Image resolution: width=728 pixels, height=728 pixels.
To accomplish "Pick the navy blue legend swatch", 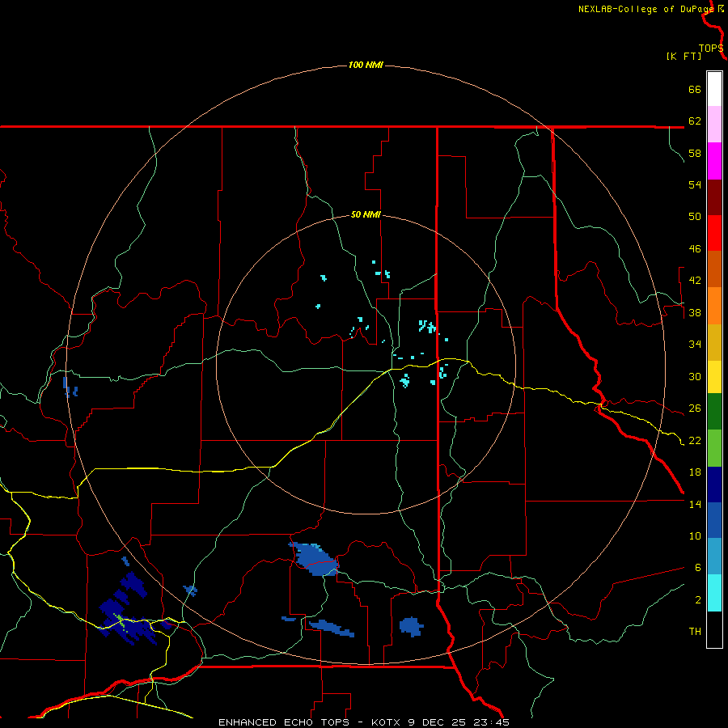I will (x=714, y=485).
